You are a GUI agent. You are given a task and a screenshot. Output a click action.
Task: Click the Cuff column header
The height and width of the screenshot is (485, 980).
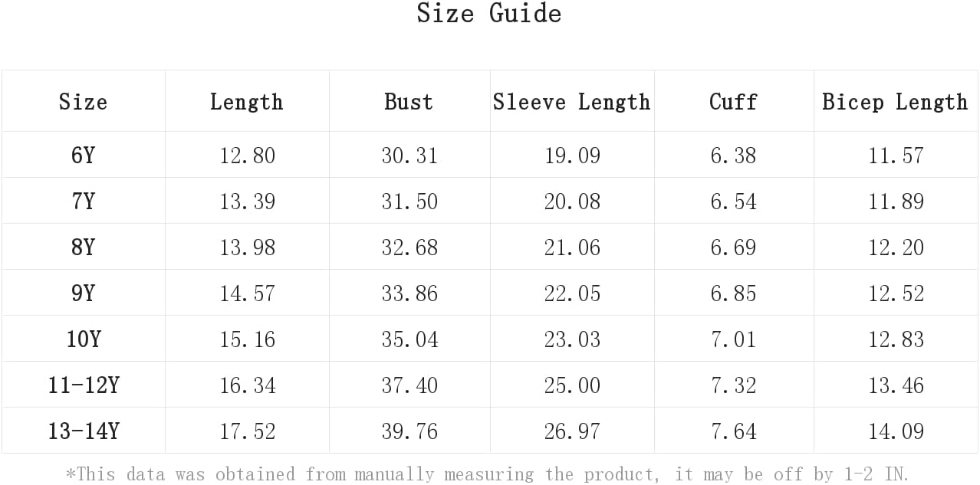[733, 102]
